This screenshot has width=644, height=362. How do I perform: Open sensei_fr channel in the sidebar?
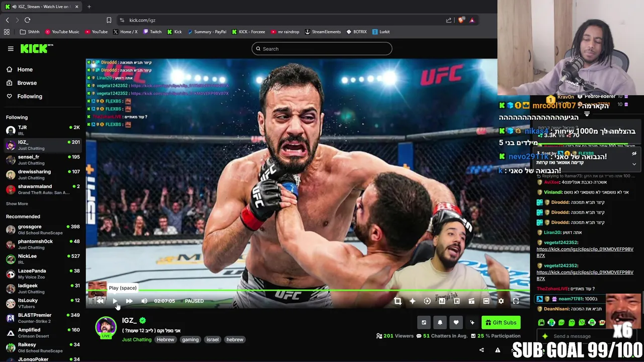click(x=42, y=159)
